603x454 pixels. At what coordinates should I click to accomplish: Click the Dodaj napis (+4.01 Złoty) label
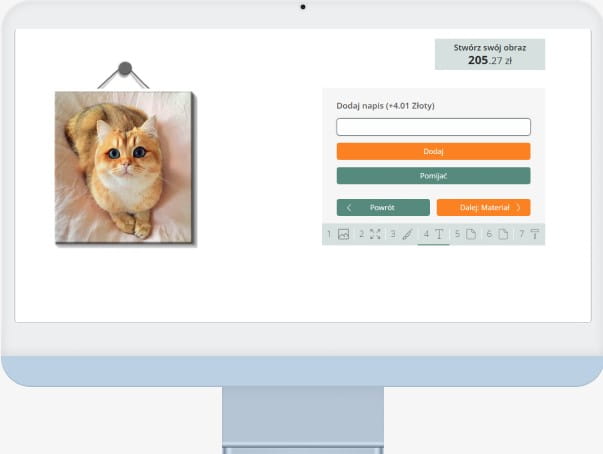pos(385,105)
